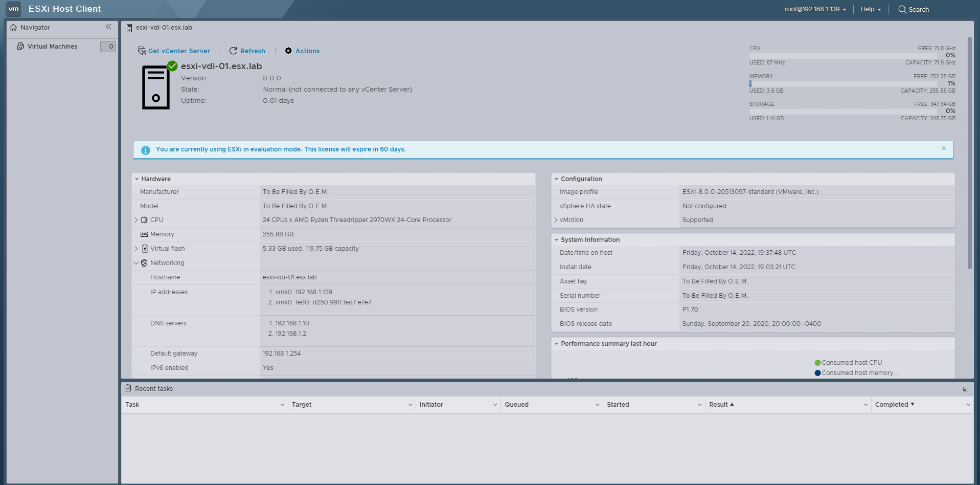This screenshot has height=485, width=980.
Task: Expand the Virtual flash row
Action: [x=136, y=249]
